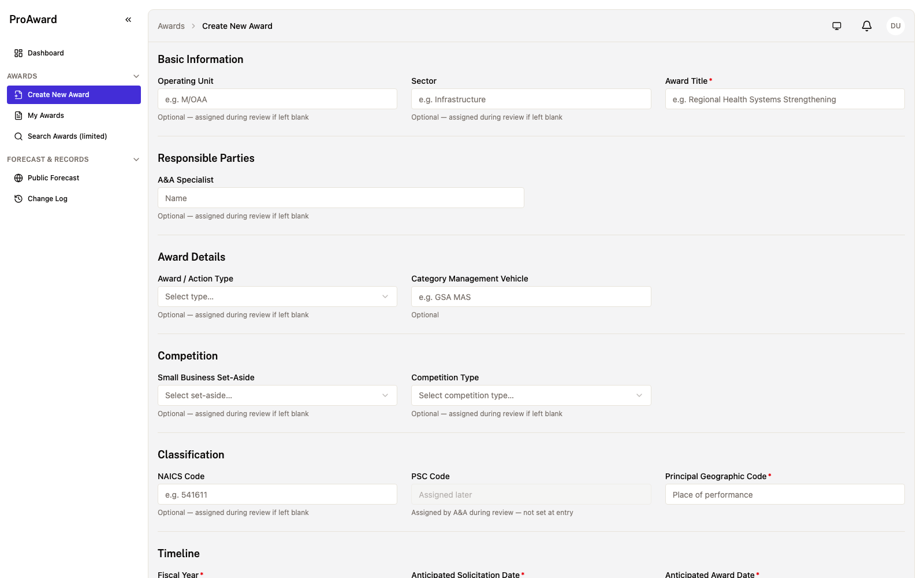Focus the Sector input field
The height and width of the screenshot is (578, 924).
531,99
